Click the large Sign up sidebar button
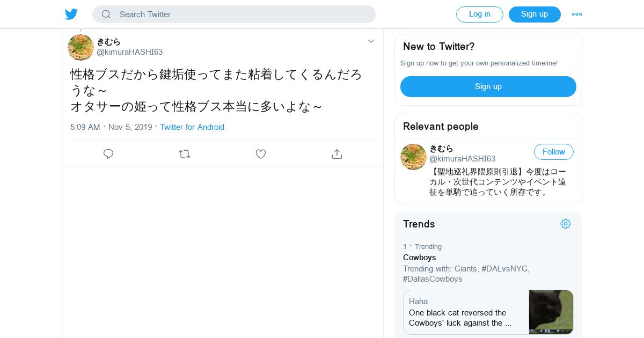This screenshot has width=644, height=338. [x=488, y=86]
